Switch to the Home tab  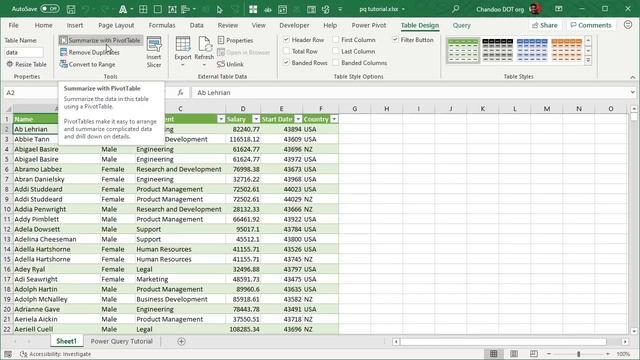43,25
